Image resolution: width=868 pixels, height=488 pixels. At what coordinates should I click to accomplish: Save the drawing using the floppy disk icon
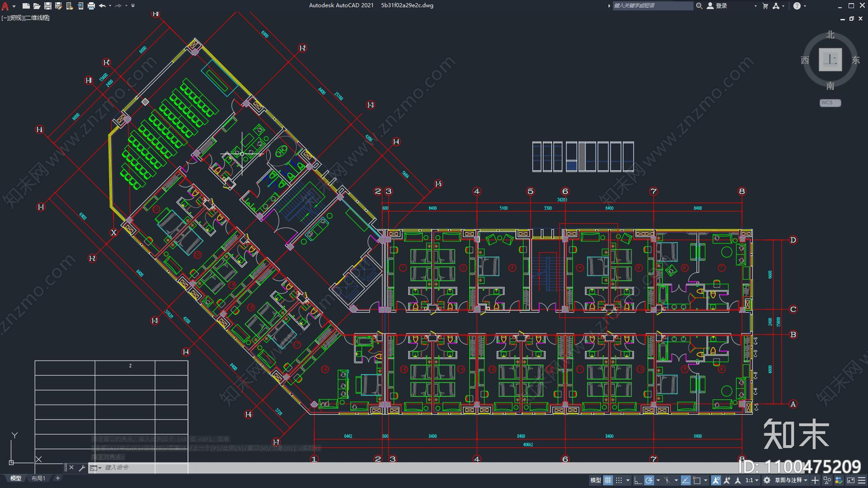tap(48, 6)
